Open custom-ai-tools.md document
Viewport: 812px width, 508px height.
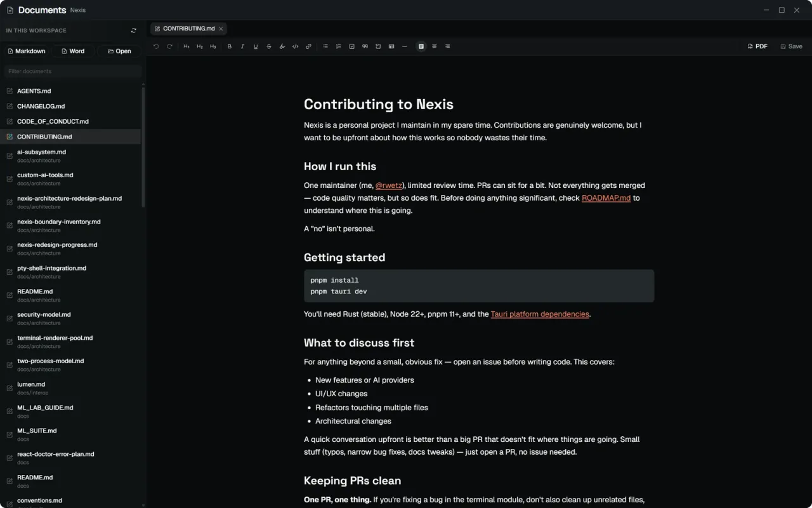coord(70,179)
